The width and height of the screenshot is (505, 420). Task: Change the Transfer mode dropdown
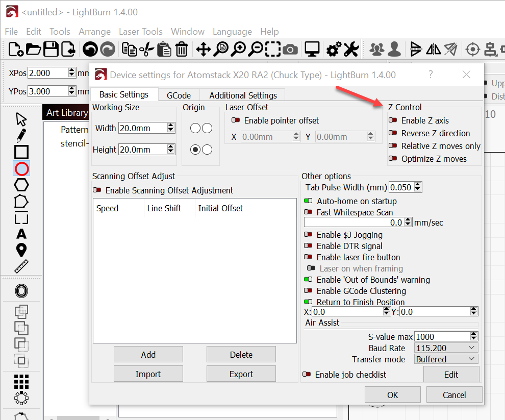(445, 359)
